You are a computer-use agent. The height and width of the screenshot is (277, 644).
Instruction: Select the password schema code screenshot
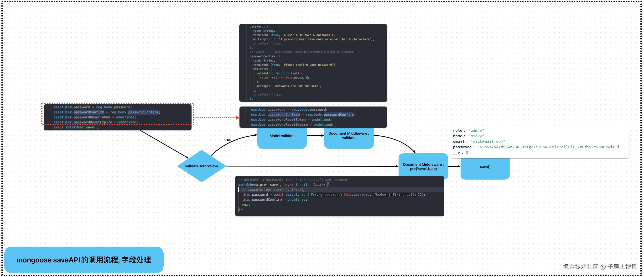(313, 63)
